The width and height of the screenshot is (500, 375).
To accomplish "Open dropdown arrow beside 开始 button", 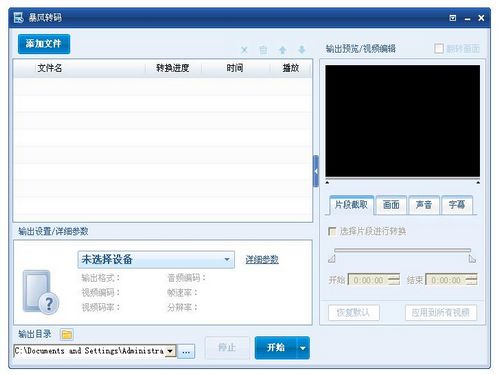I will tap(303, 348).
